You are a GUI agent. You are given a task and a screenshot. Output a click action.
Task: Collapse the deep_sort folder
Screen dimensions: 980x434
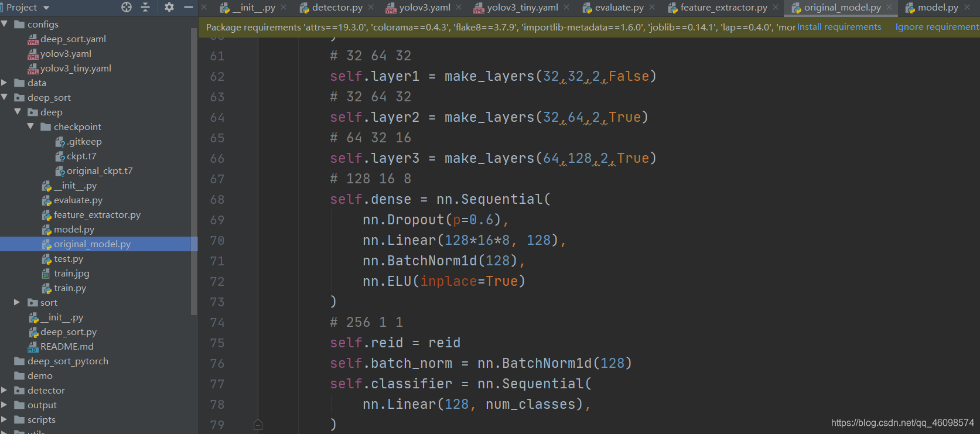(x=5, y=97)
